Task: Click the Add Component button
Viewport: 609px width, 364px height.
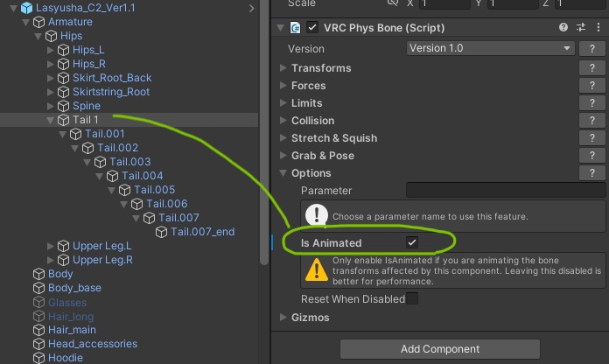Action: 439,349
